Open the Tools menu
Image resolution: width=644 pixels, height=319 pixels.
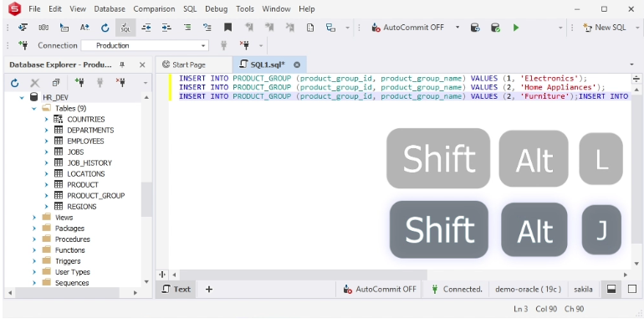coord(245,8)
